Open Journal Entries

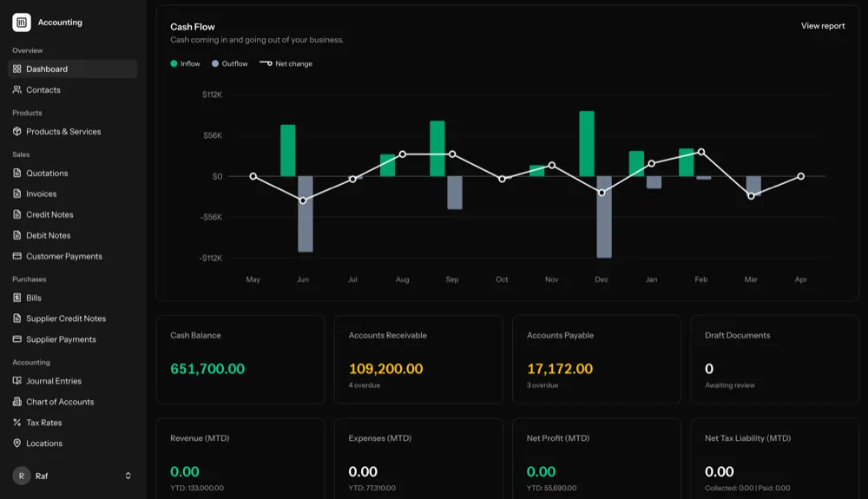point(73,381)
